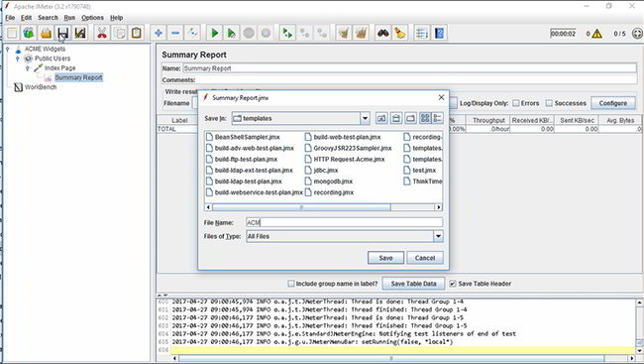Screen dimensions: 644x364
Task: Click the Save button in dialog
Action: 385,258
